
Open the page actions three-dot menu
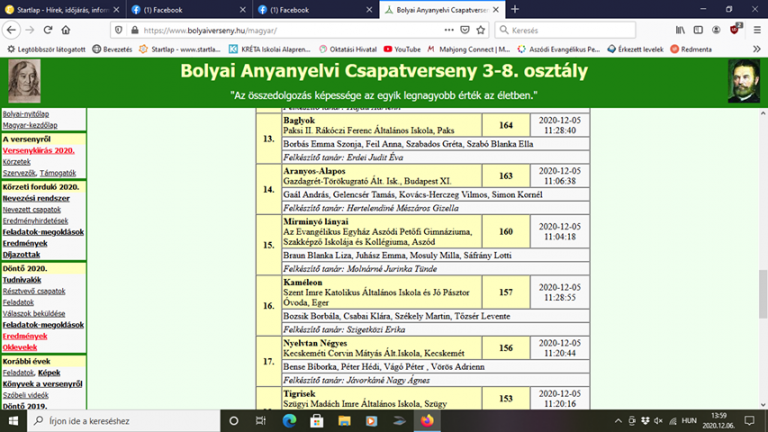(x=449, y=30)
